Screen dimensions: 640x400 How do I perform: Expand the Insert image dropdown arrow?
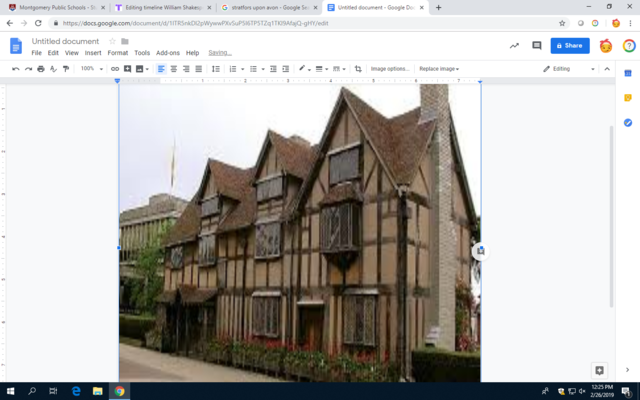point(147,69)
